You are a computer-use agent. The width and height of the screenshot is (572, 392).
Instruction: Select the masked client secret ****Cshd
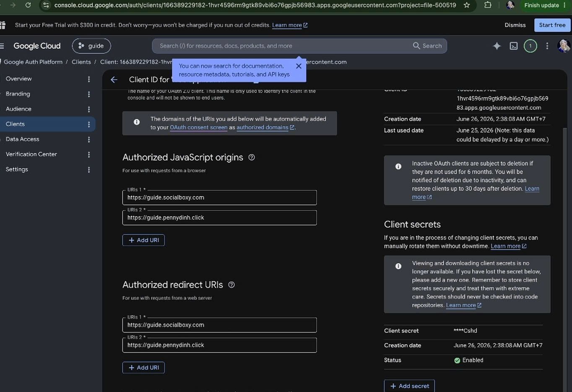(465, 331)
